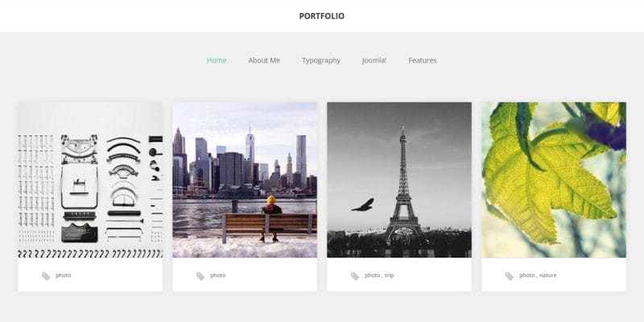Open the Typography menu item

coord(321,60)
